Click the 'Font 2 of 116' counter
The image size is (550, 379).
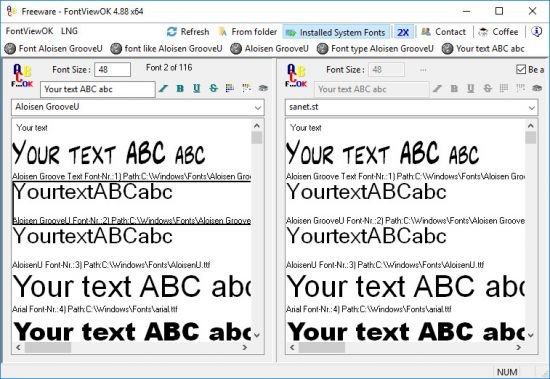tap(169, 67)
